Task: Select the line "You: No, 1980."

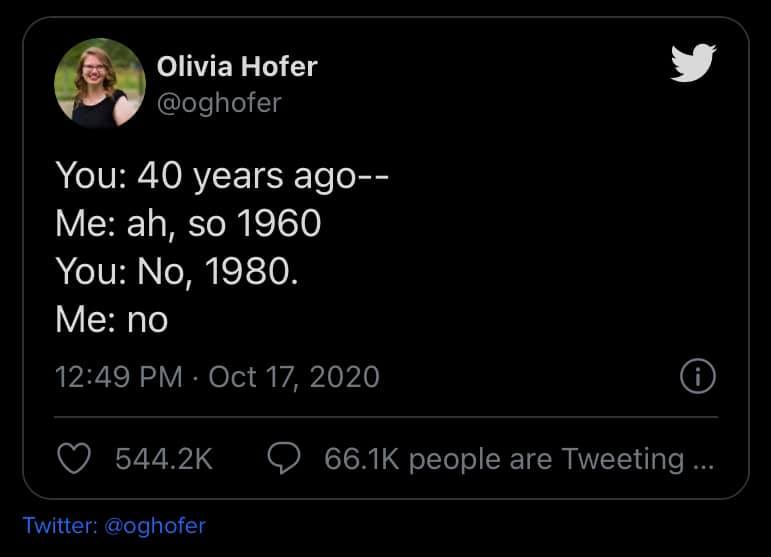Action: (x=176, y=271)
